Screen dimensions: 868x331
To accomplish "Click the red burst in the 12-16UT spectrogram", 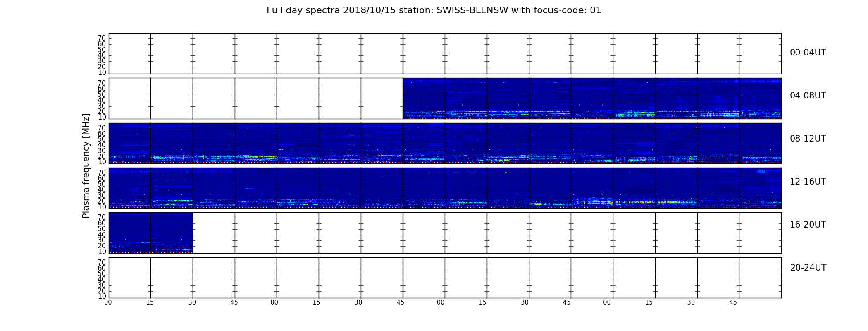I will point(597,199).
